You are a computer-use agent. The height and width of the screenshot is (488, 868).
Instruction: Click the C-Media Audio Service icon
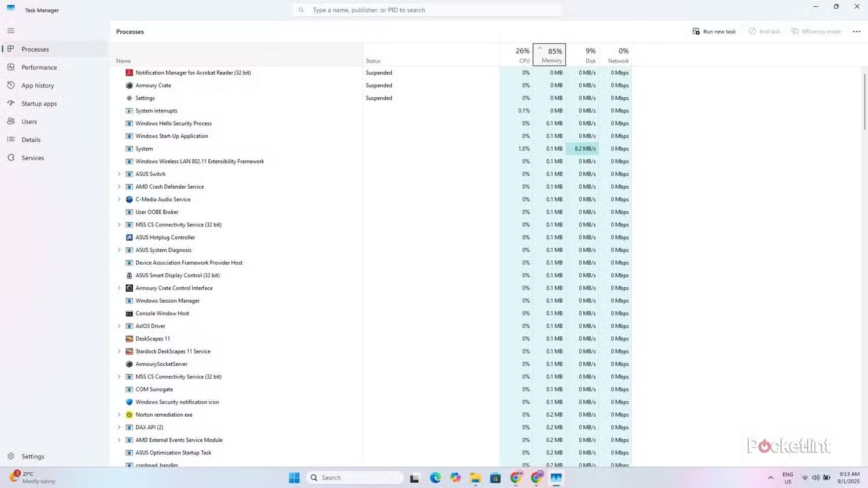[129, 200]
